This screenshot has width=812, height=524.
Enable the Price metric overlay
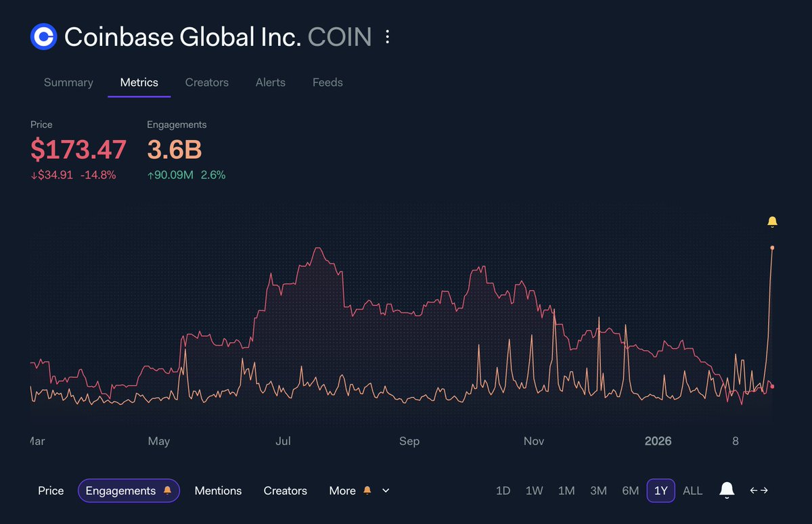coord(51,490)
